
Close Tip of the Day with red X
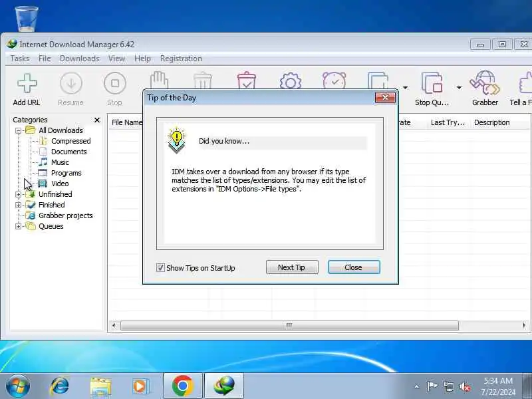(x=385, y=98)
